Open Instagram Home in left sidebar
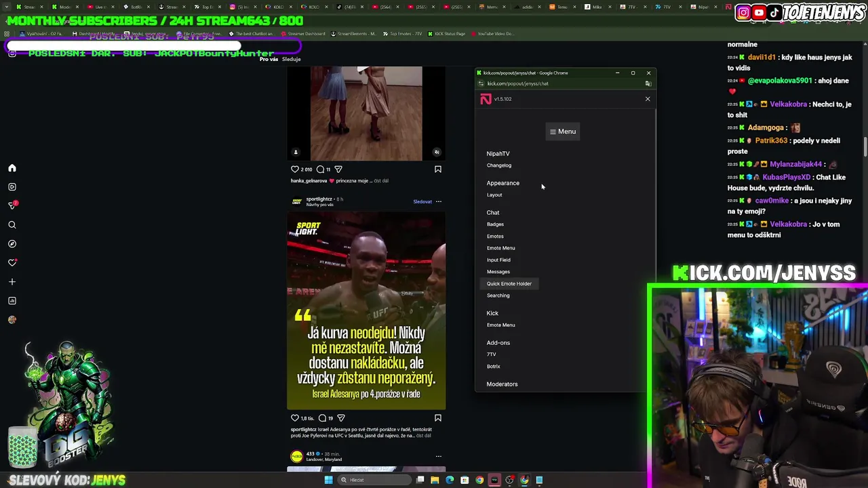Viewport: 868px width, 488px height. [x=12, y=168]
